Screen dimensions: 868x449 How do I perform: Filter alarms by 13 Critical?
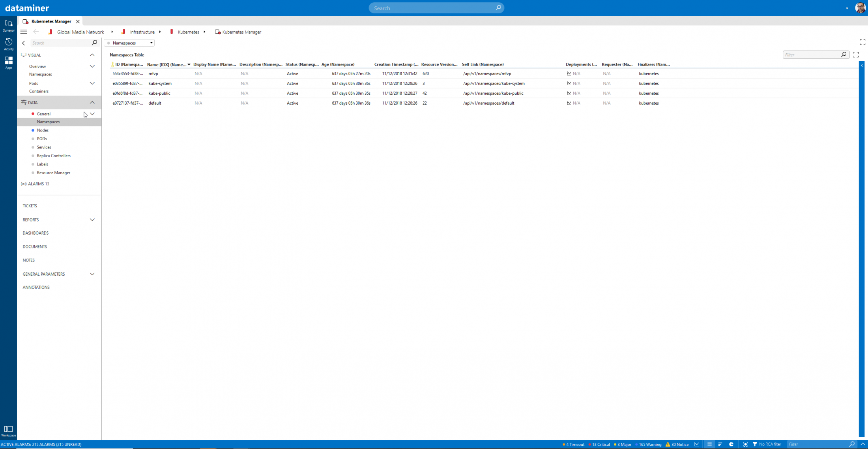click(x=599, y=444)
